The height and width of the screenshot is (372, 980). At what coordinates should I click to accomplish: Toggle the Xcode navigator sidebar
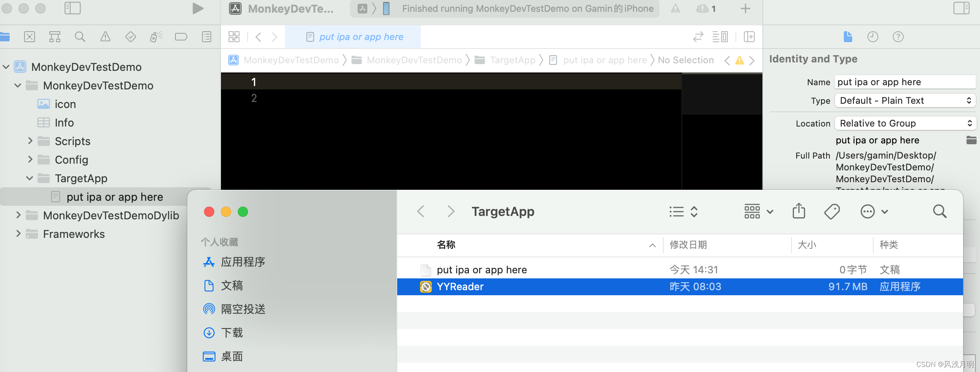73,8
